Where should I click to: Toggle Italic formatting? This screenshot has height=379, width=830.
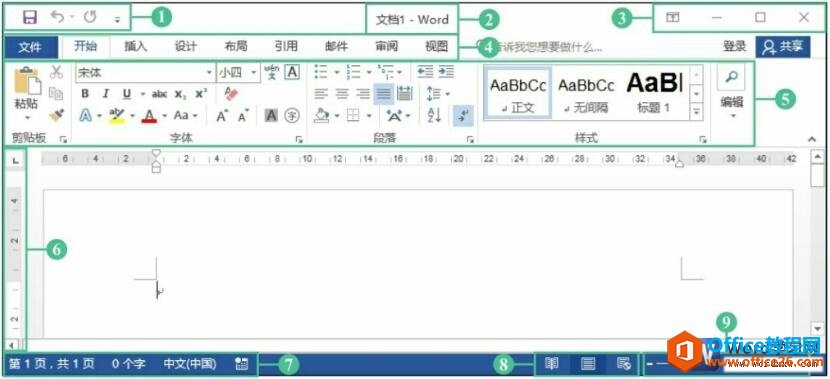click(x=106, y=94)
